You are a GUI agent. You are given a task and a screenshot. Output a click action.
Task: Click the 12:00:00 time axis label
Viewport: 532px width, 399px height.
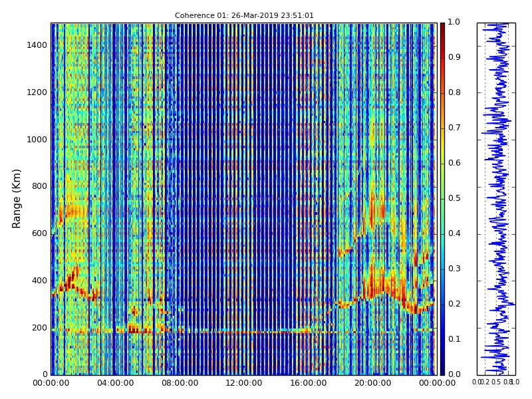pos(244,383)
